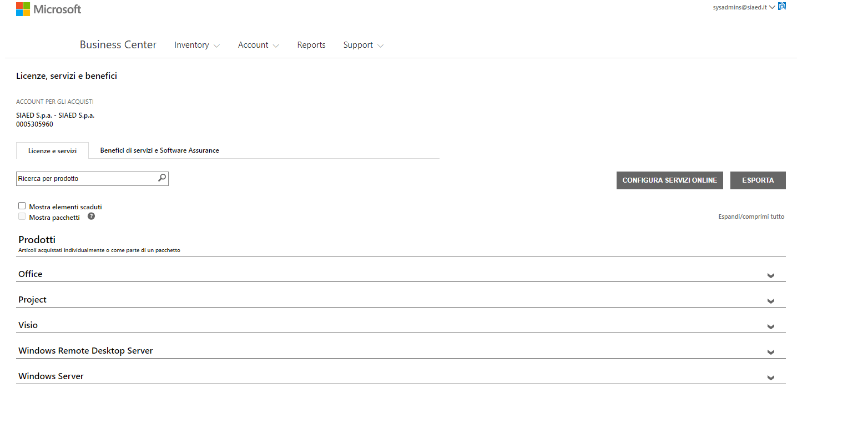Open the Account dropdown menu
The image size is (868, 428).
coord(258,45)
